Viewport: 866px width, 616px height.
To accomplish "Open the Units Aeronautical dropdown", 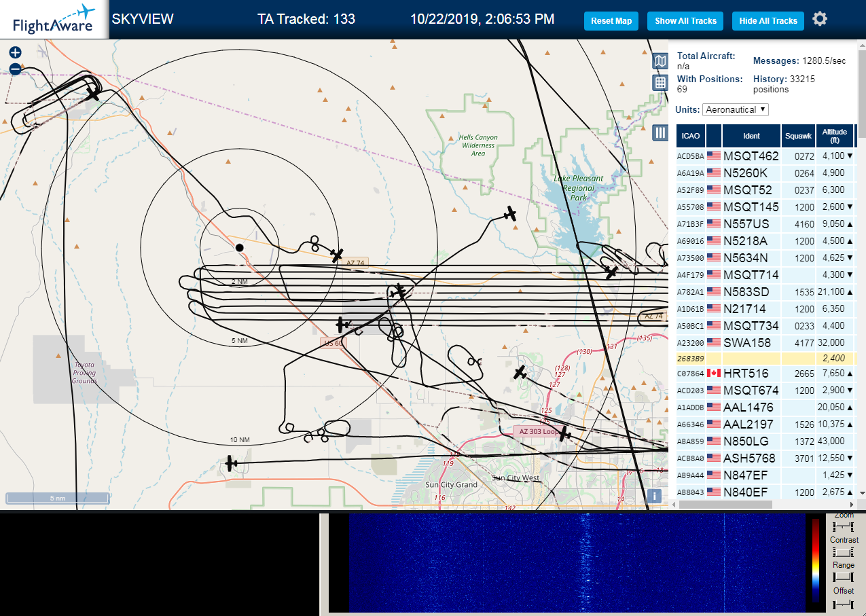I will pos(736,109).
